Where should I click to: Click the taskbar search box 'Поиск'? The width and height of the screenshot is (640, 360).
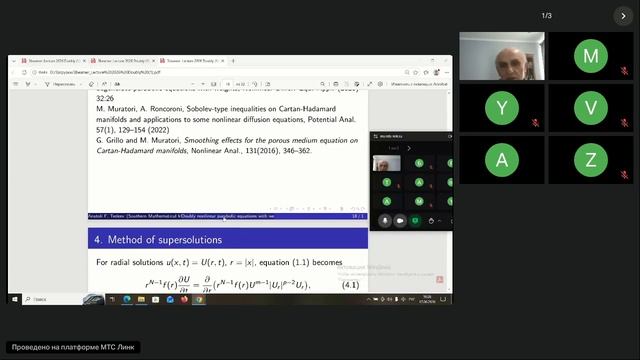click(53, 299)
